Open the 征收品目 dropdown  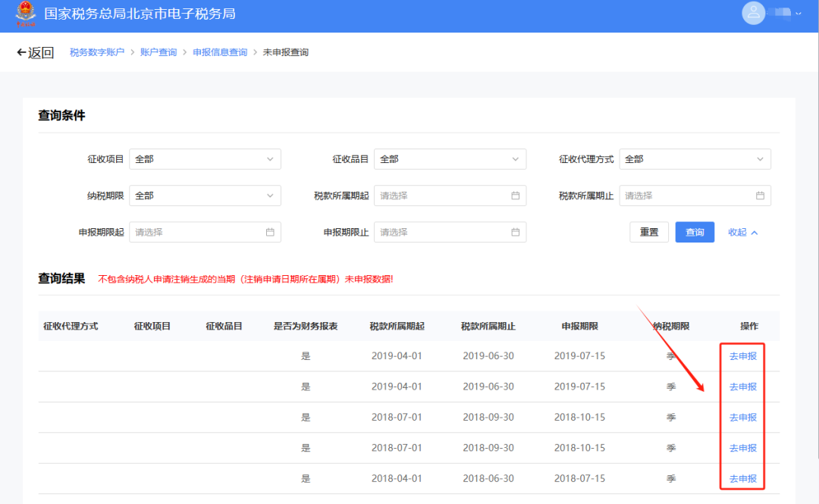coord(450,159)
